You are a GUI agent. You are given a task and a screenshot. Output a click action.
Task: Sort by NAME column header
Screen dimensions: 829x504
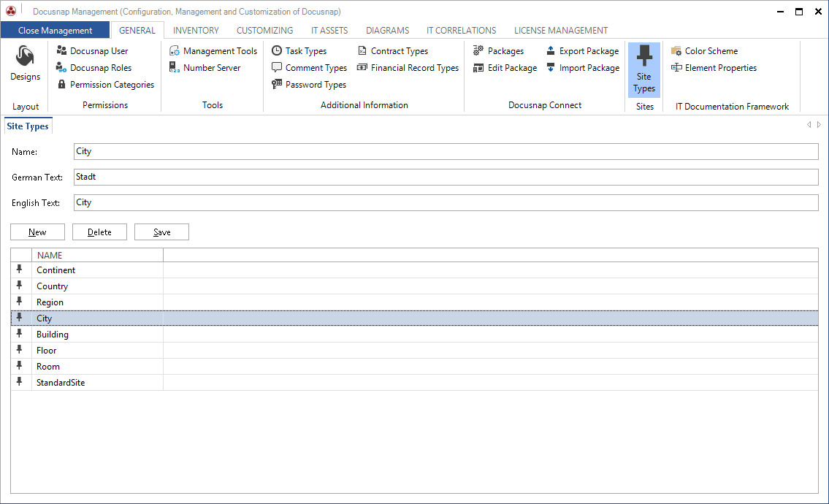point(97,255)
